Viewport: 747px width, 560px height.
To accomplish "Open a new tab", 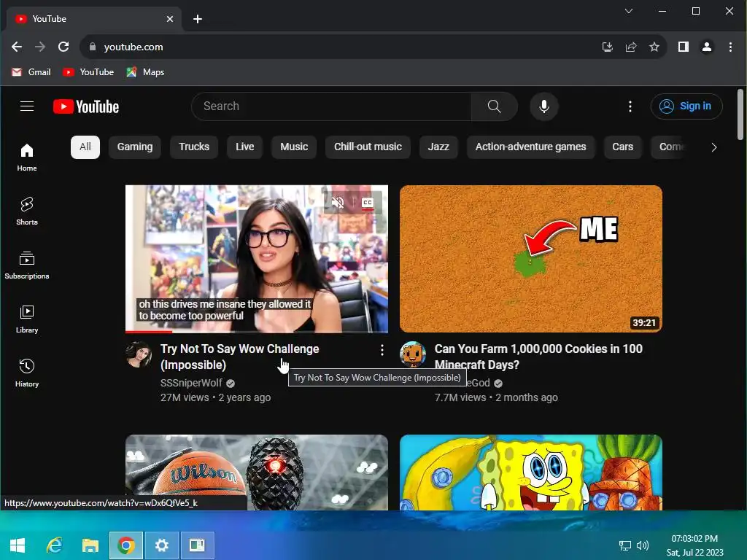I will click(198, 19).
